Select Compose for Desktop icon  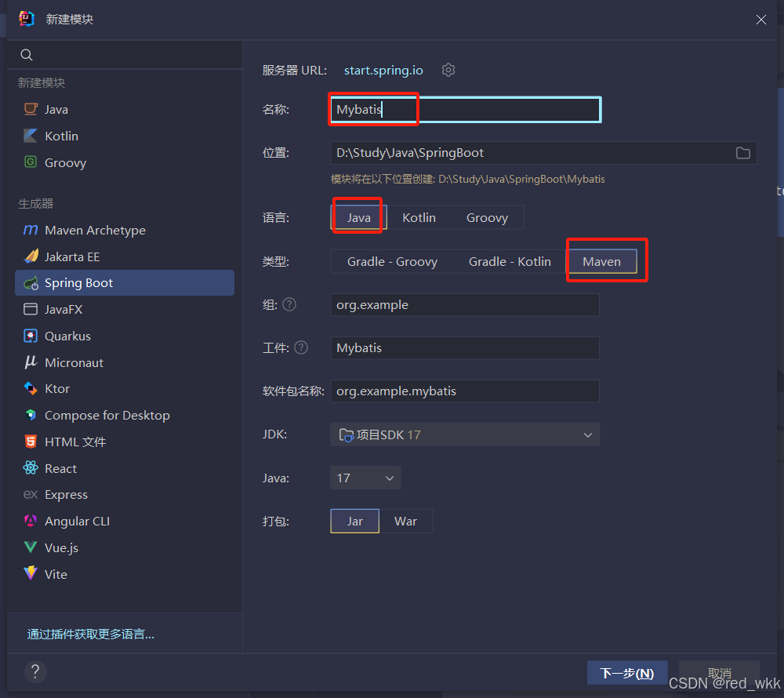31,415
